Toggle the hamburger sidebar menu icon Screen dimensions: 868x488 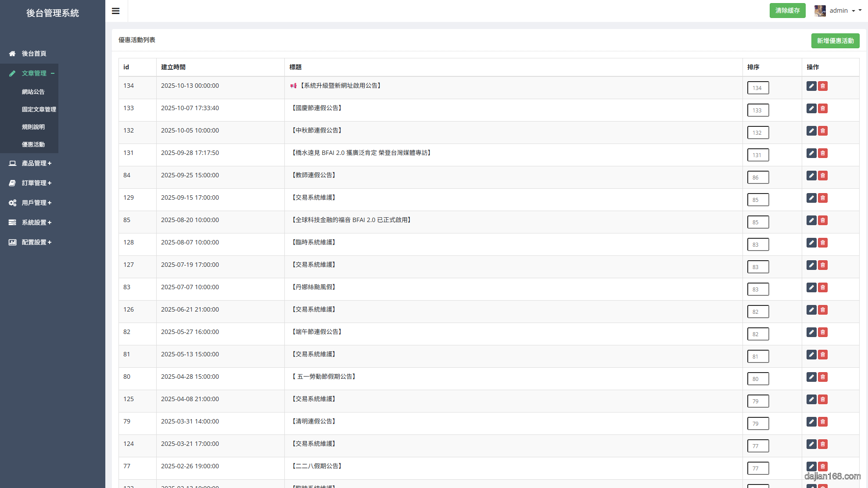(x=116, y=11)
